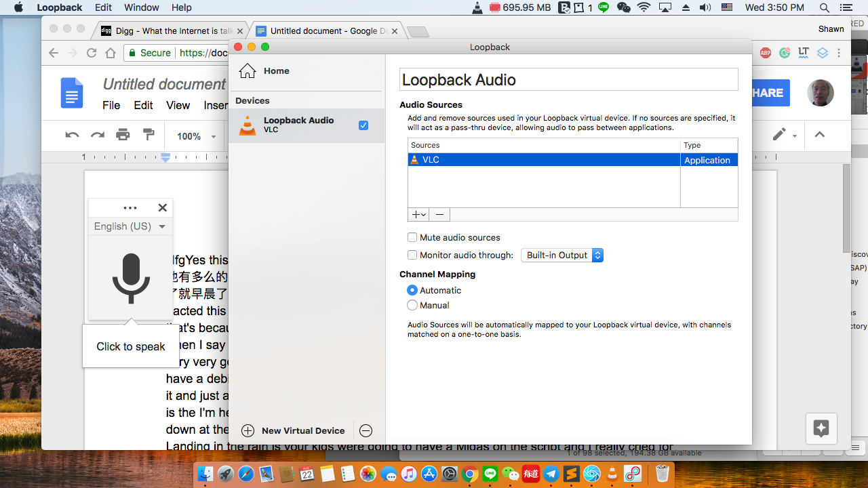This screenshot has height=488, width=868.
Task: Select the Loopback Audio device in sidebar
Action: (307, 125)
